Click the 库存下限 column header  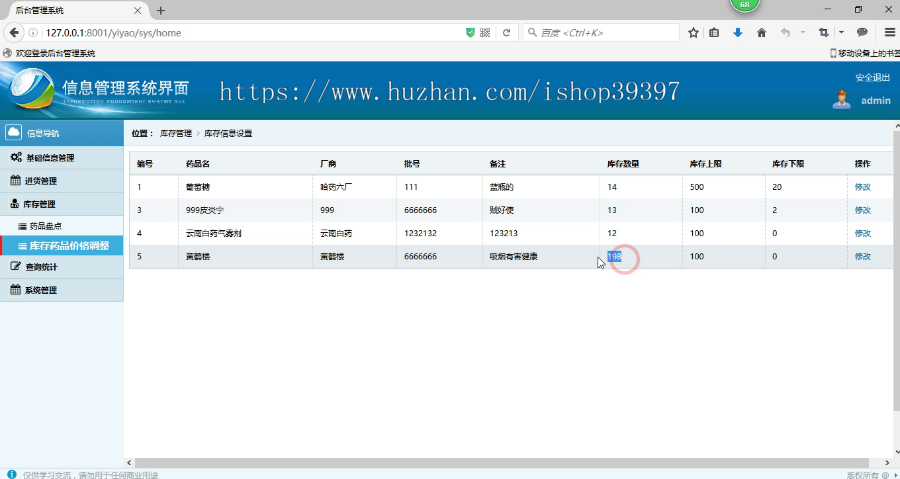[x=788, y=163]
